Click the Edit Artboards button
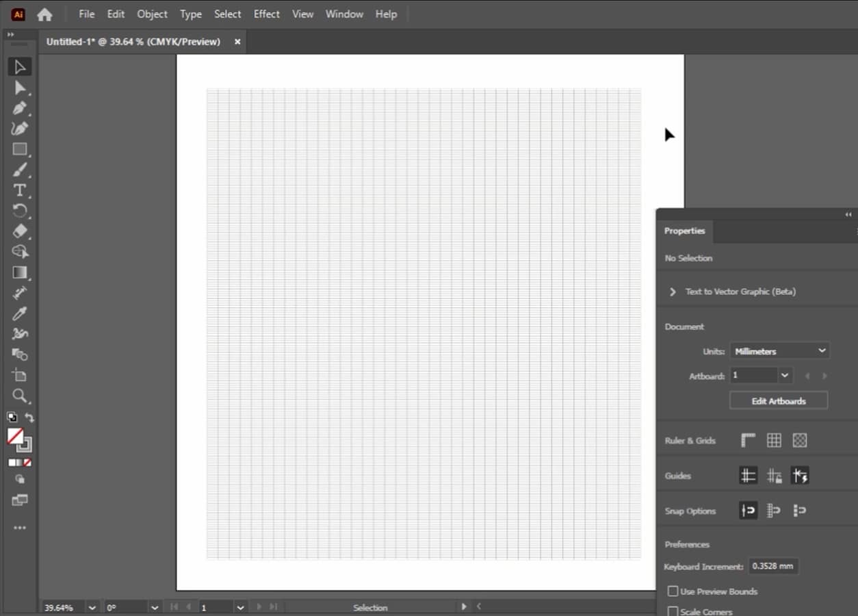This screenshot has height=616, width=858. tap(779, 401)
